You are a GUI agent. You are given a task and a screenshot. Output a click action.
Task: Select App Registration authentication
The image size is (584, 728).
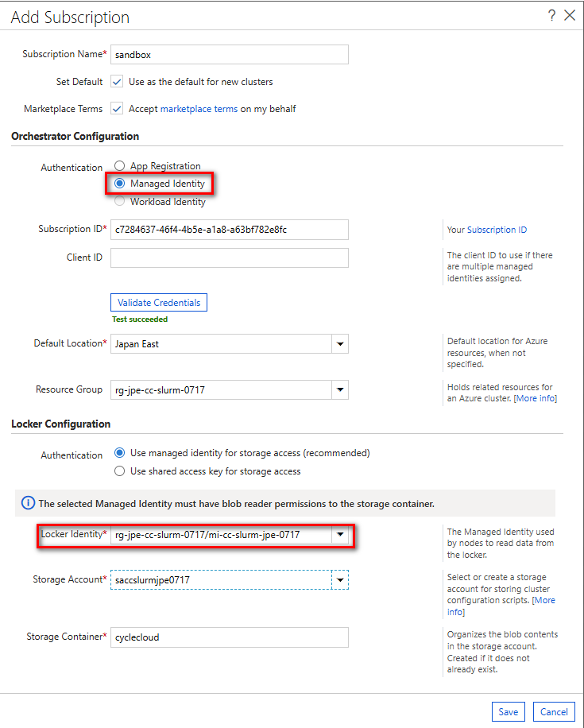click(120, 166)
